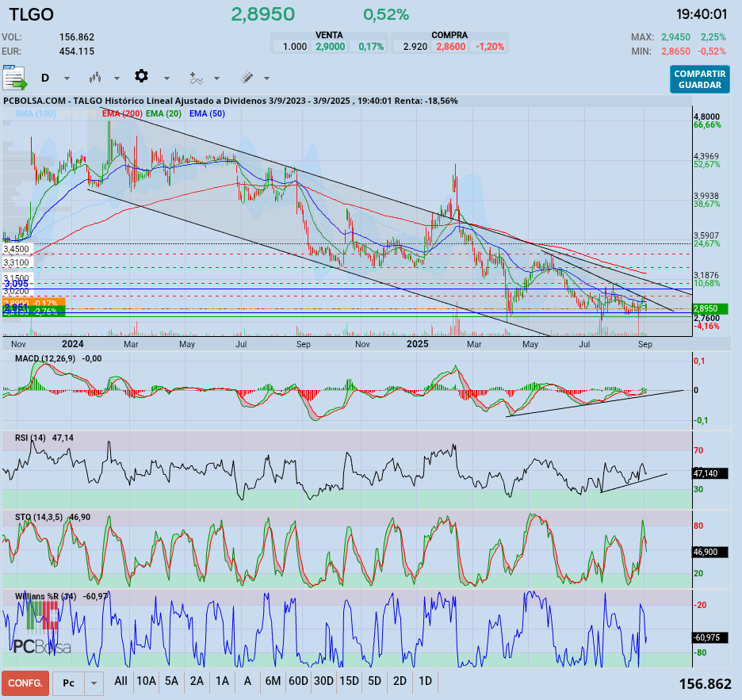Expand the D timeframe dropdown arrow
Screen dimensions: 742x700
[67, 78]
